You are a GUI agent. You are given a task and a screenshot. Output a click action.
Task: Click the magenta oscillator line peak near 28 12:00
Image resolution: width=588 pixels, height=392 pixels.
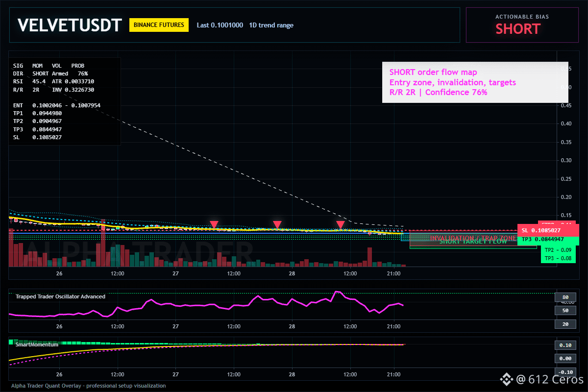(x=337, y=292)
